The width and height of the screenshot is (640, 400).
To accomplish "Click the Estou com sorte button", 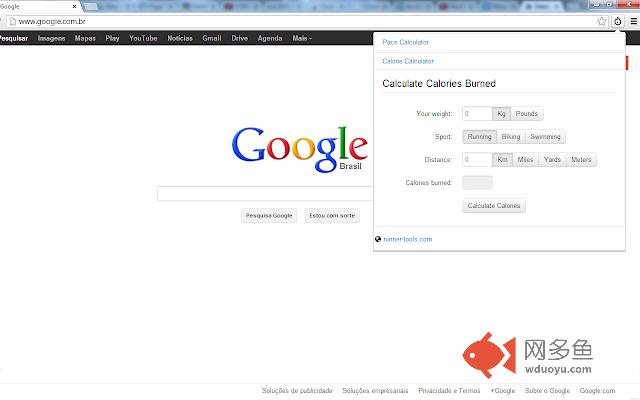I will click(332, 216).
